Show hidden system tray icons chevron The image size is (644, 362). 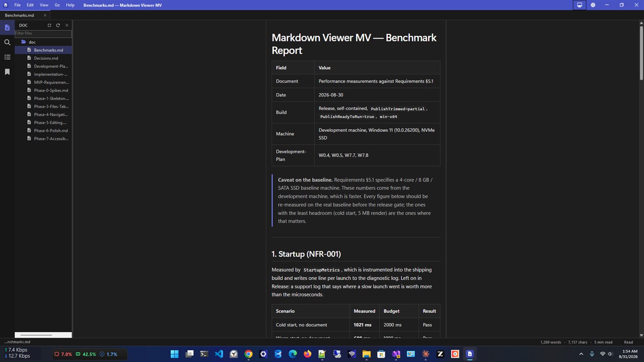pos(581,354)
